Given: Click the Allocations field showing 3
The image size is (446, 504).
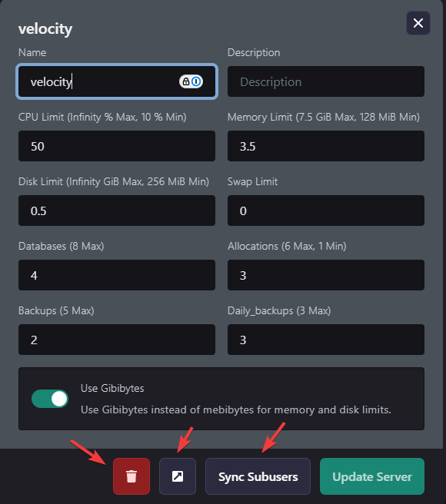Looking at the screenshot, I should 325,275.
